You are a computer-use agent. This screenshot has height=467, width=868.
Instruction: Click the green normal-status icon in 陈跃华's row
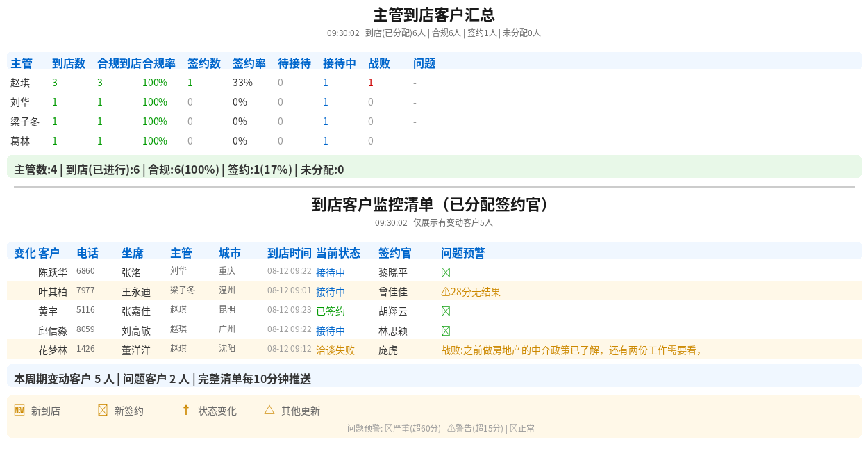coord(446,272)
